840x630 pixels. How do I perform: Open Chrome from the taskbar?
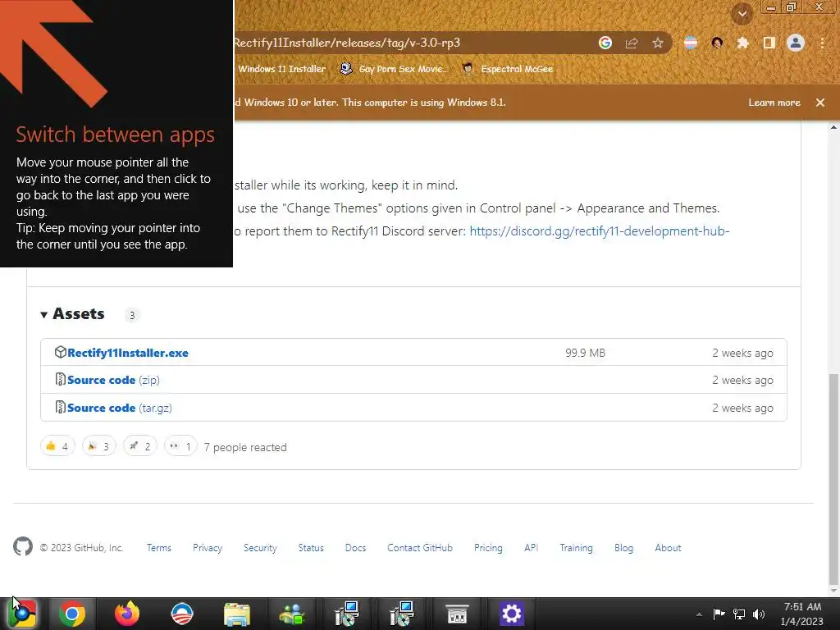tap(72, 614)
